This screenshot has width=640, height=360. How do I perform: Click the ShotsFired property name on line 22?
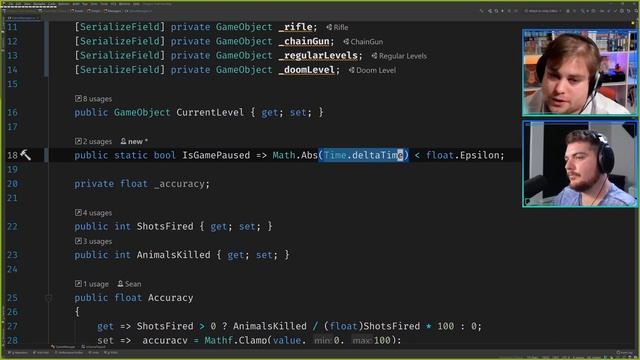[165, 226]
